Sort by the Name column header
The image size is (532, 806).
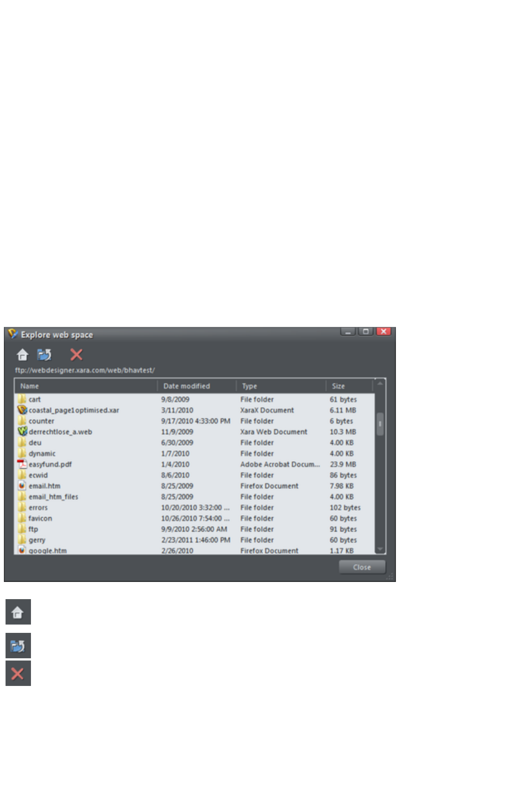(x=86, y=386)
